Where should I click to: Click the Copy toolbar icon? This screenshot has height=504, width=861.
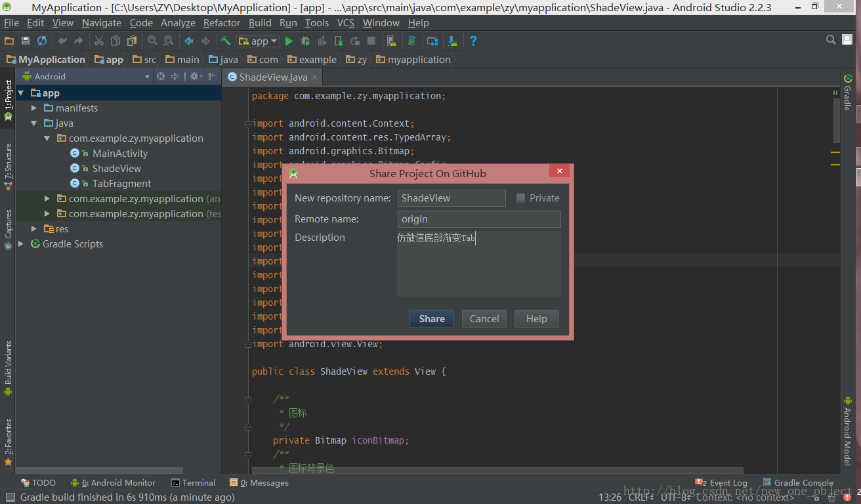tap(115, 41)
